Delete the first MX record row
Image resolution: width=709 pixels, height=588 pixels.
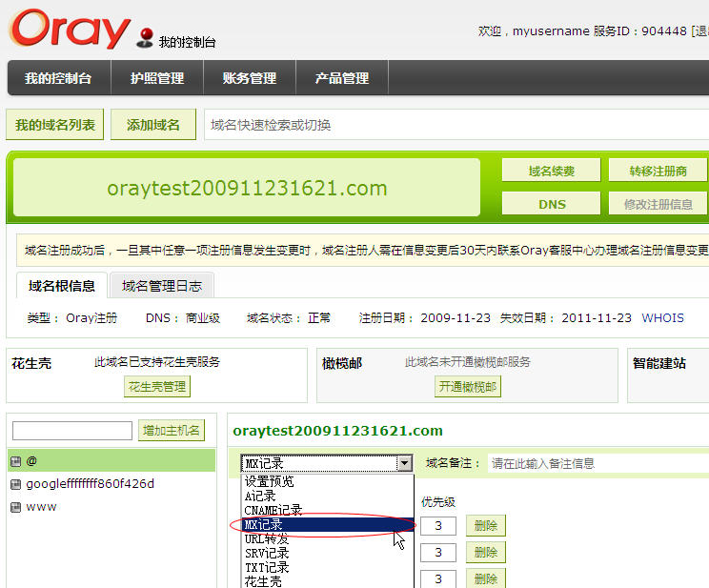click(x=486, y=526)
